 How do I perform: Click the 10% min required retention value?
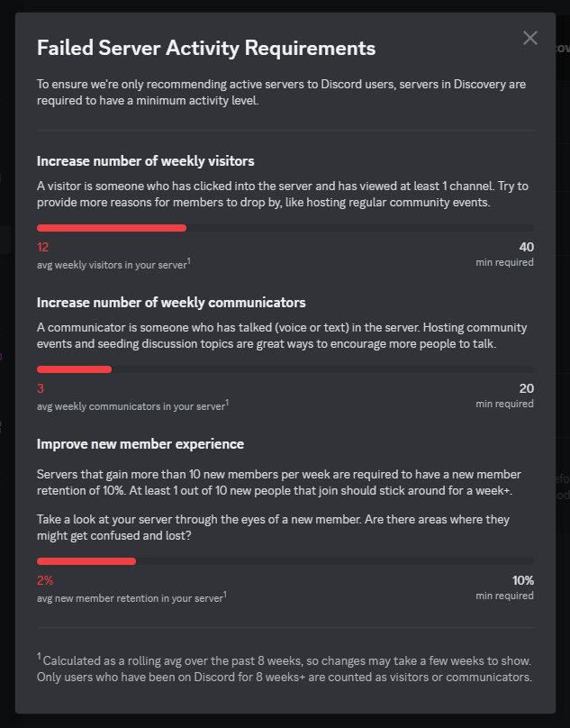click(522, 580)
